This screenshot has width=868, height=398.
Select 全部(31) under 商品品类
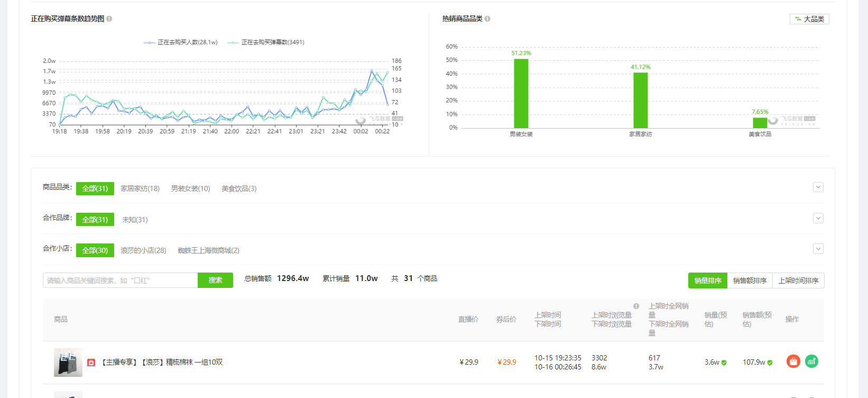click(95, 188)
